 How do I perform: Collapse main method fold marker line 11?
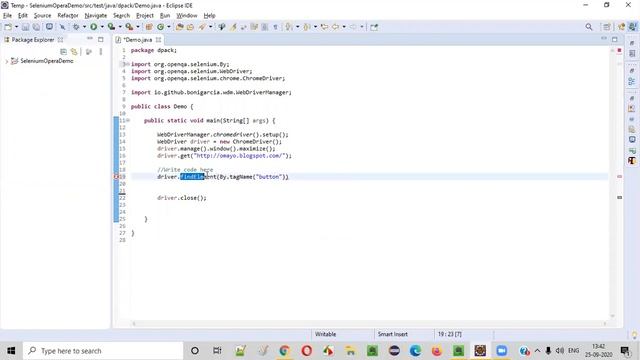[x=128, y=120]
